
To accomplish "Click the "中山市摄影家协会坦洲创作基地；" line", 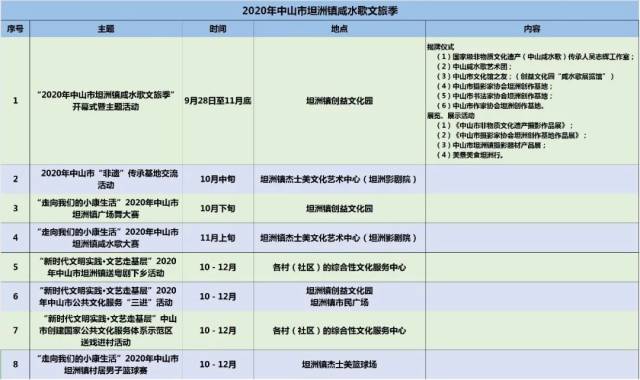I will click(x=495, y=86).
